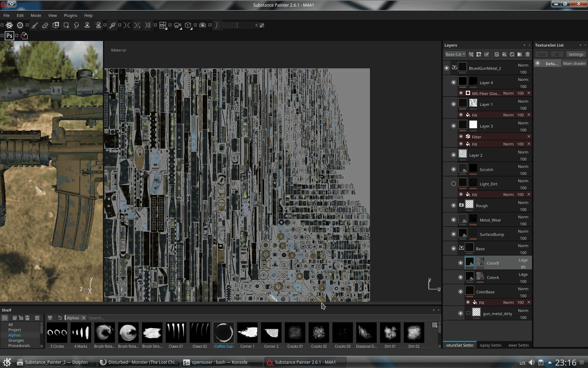The width and height of the screenshot is (588, 368).
Task: Select the Clone stamp tool
Action: [x=87, y=25]
